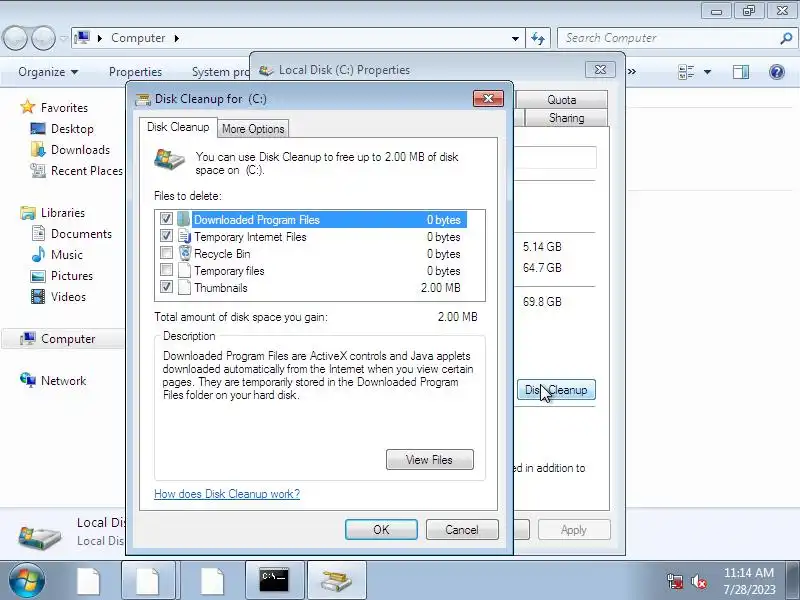Open Recent Places in Favorites

[x=87, y=170]
